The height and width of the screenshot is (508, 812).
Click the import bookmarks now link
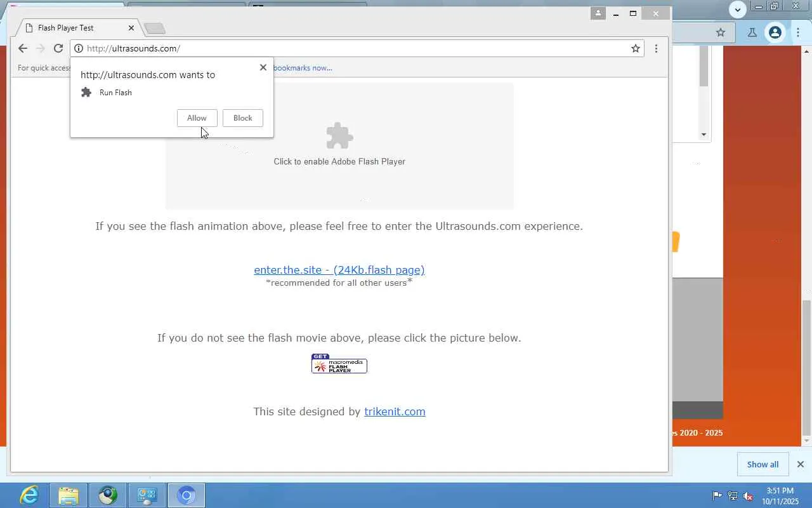(303, 68)
